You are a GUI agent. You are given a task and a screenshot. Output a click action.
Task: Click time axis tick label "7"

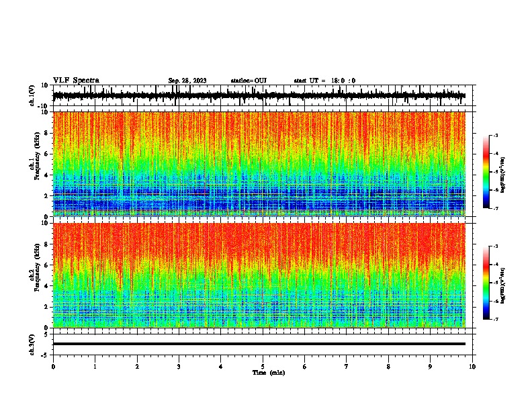click(x=347, y=367)
